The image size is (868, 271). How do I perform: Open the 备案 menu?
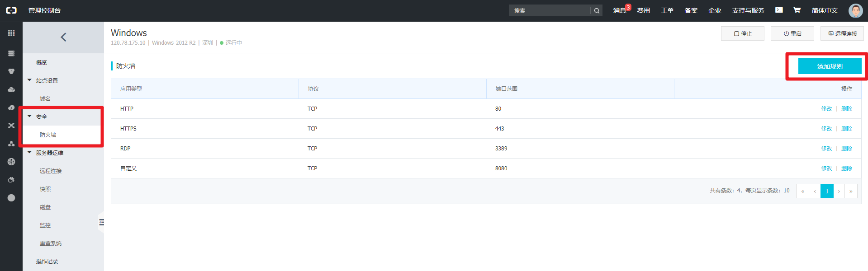click(691, 10)
